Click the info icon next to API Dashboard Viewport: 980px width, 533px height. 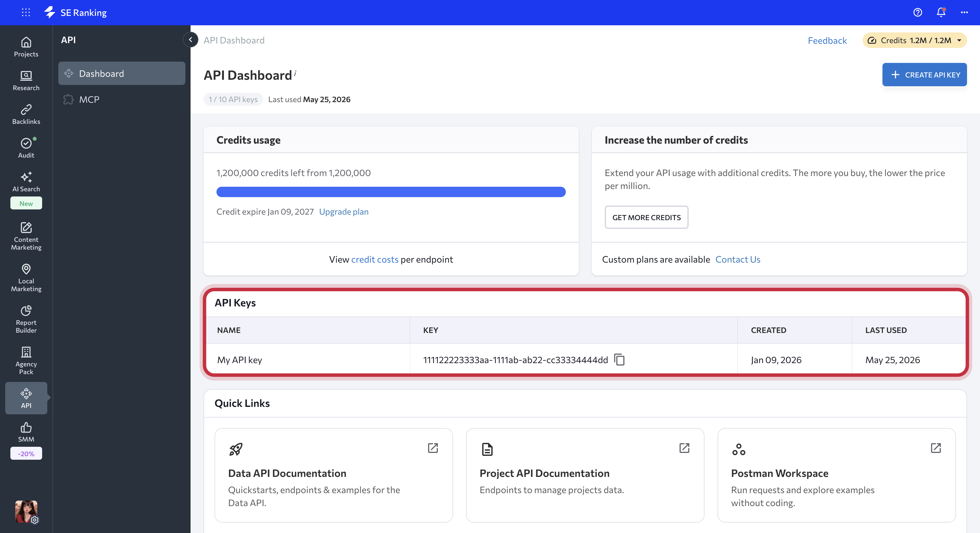coord(295,73)
